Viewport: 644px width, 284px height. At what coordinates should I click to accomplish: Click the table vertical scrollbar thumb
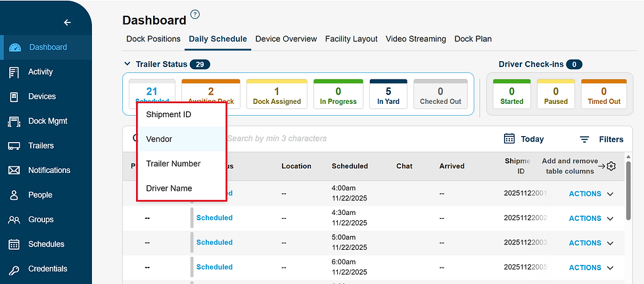[x=628, y=190]
